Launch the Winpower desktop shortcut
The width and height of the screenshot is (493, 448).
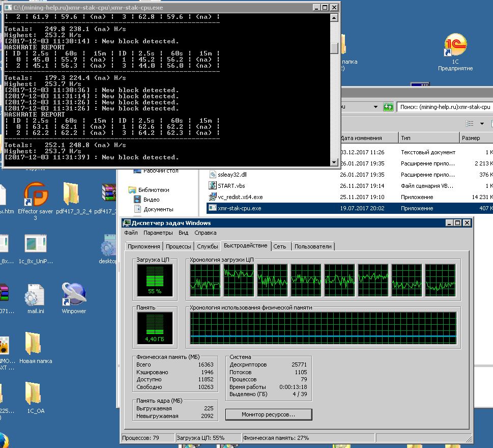pyautogui.click(x=74, y=295)
